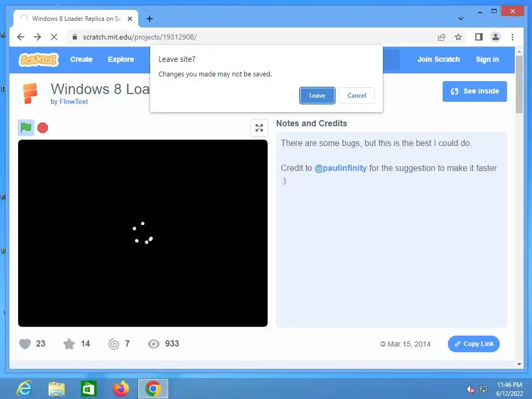Stop the project with the red stop sign

(43, 128)
